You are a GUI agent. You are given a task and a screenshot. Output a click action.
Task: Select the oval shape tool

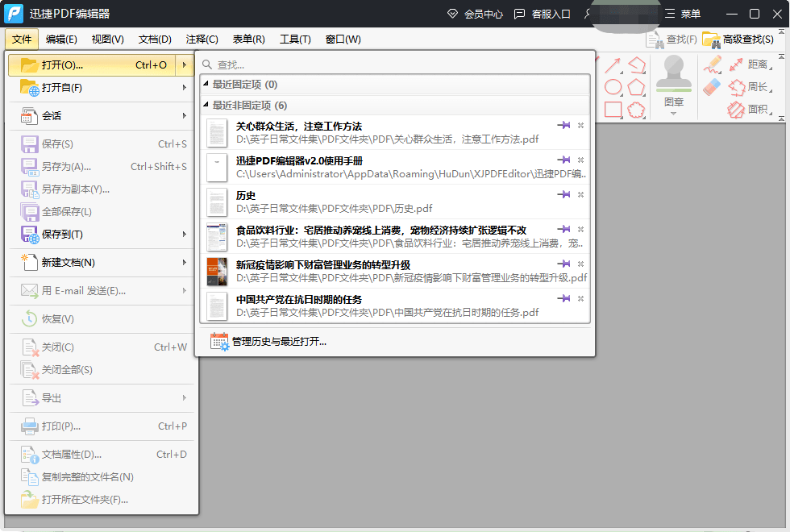pyautogui.click(x=613, y=87)
